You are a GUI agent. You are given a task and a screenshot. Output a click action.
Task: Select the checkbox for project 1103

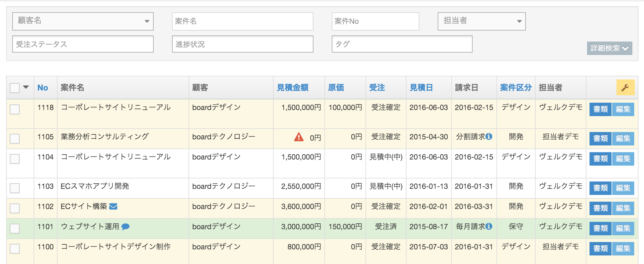[15, 188]
